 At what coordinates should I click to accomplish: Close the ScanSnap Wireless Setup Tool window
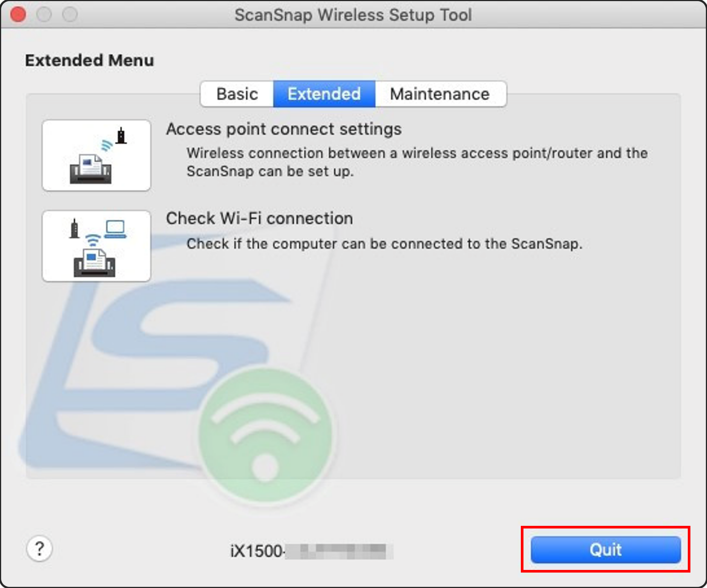[x=18, y=15]
